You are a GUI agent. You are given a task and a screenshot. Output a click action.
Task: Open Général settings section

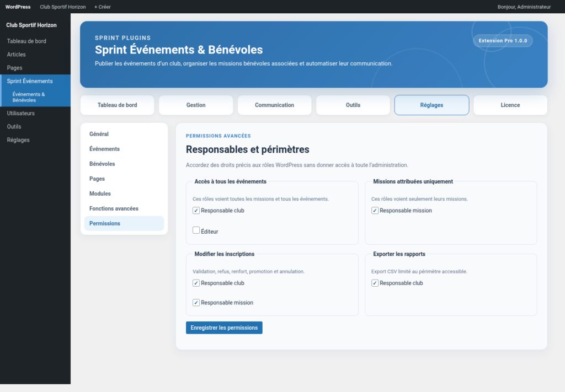(x=124, y=134)
